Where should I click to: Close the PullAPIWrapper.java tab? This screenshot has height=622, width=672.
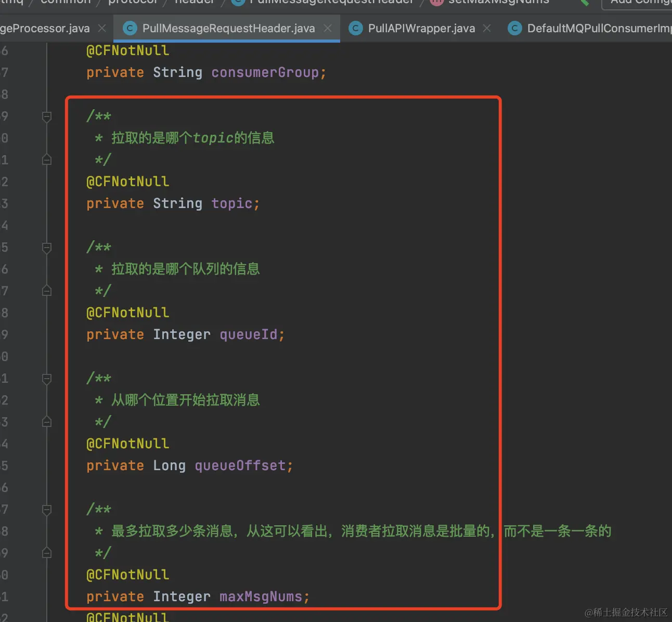[487, 28]
